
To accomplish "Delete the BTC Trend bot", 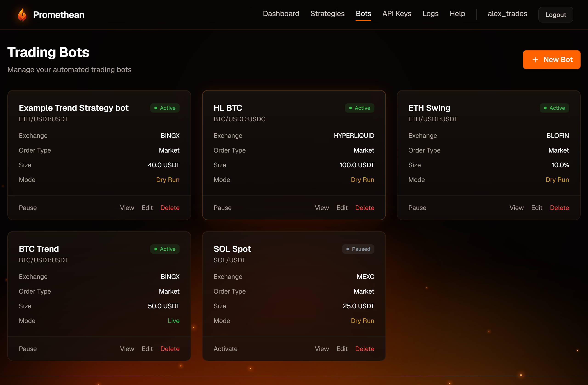I will point(170,349).
